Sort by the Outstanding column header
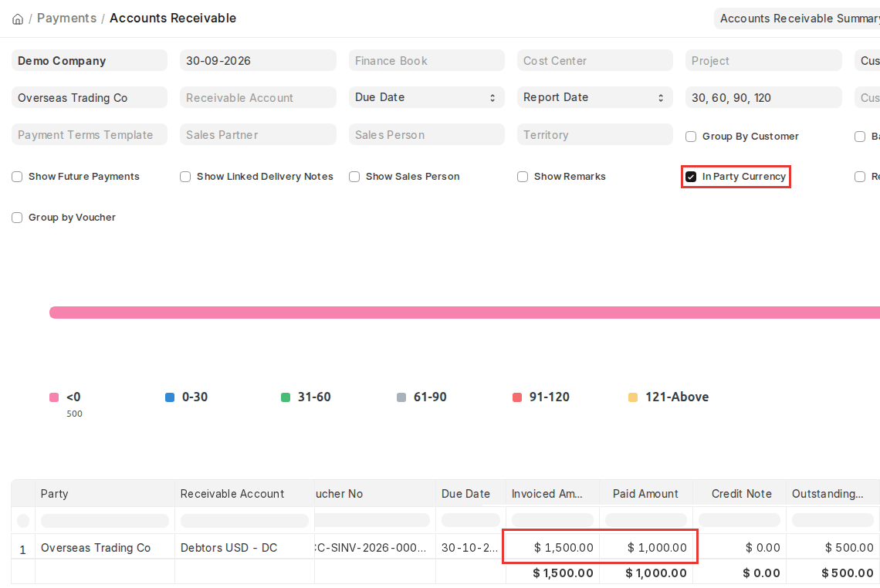880x588 pixels. click(x=832, y=494)
